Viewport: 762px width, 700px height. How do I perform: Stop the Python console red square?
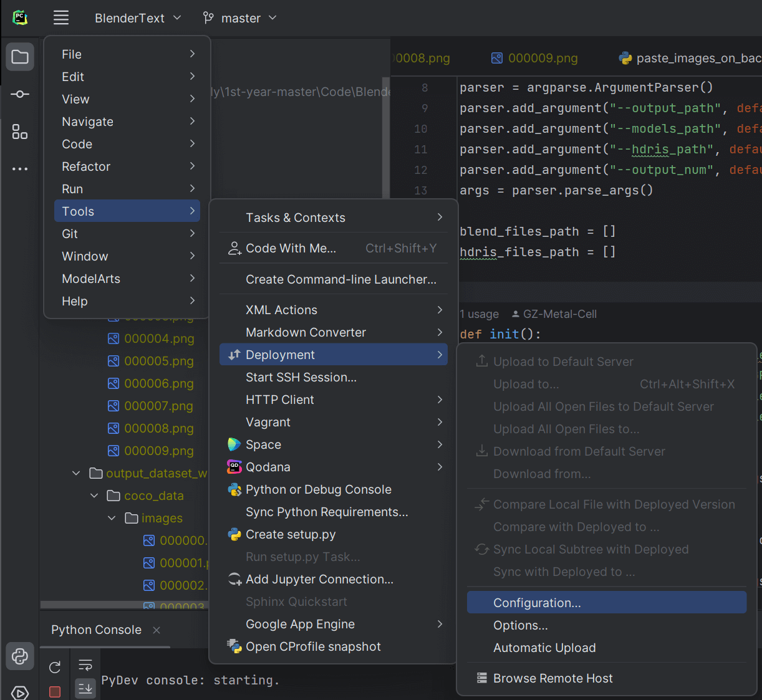tap(55, 691)
